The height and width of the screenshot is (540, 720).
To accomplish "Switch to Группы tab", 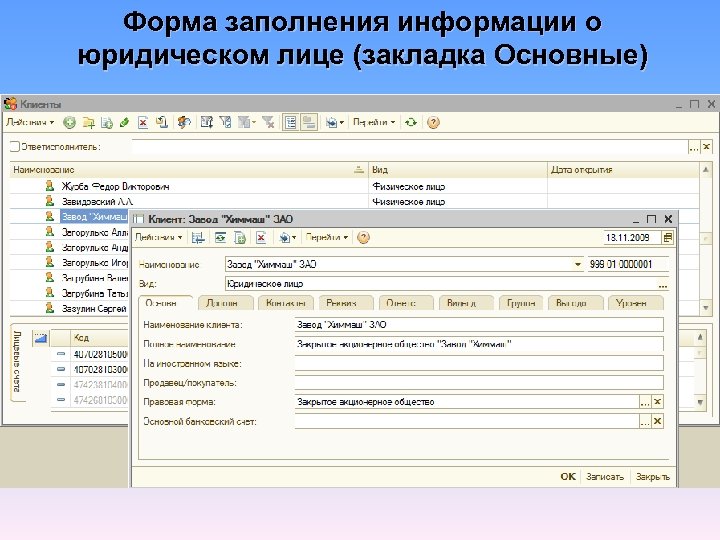I will (x=521, y=303).
